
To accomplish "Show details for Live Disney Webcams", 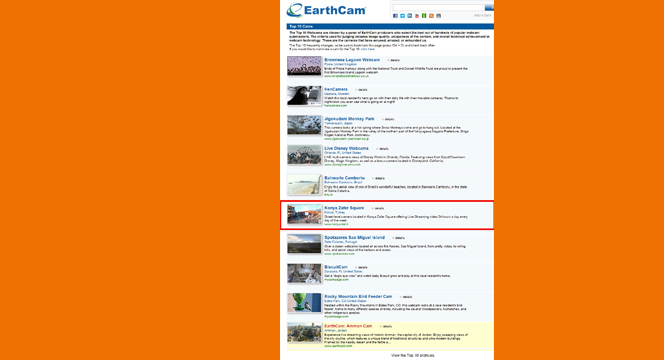I will (x=383, y=149).
